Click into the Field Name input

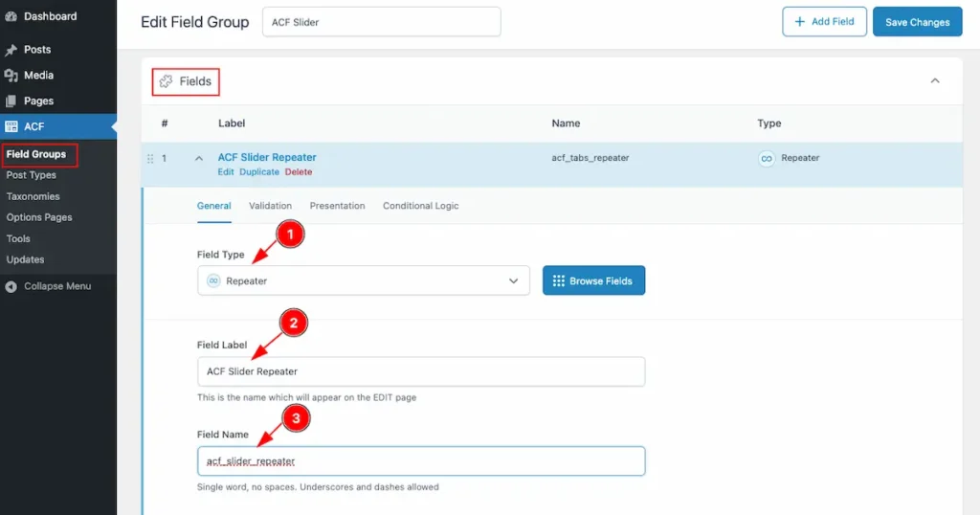(420, 460)
